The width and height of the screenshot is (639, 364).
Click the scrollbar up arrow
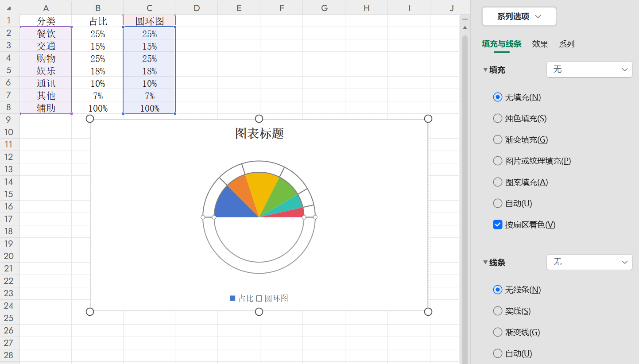pos(465,27)
